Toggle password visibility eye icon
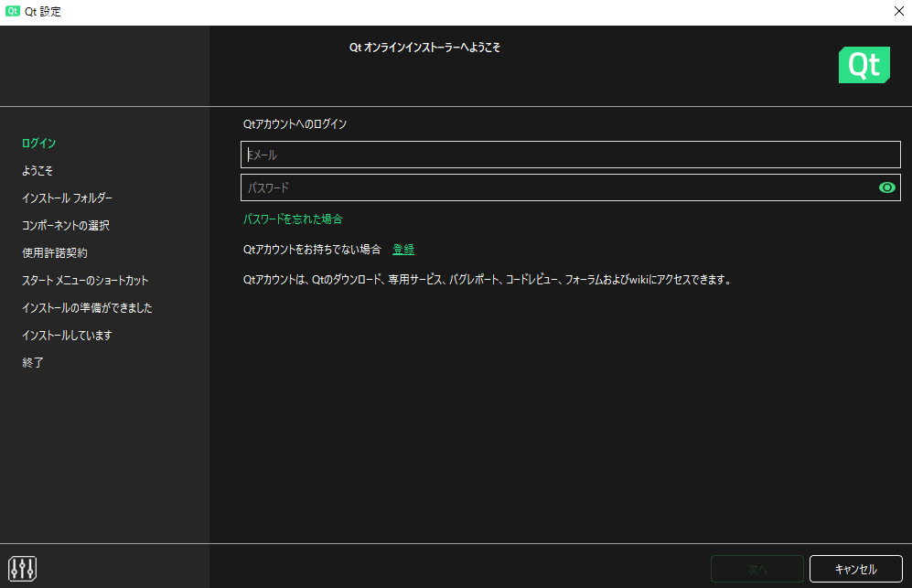Screen dimensions: 912x588 886,187
